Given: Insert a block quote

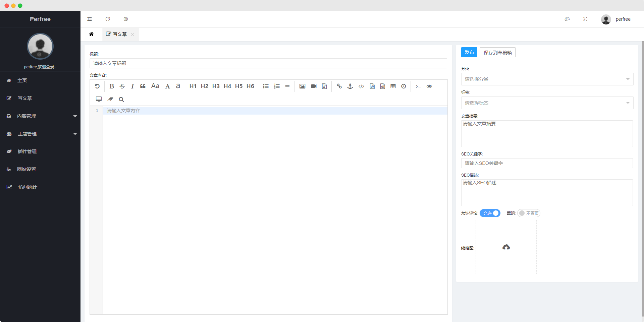Looking at the screenshot, I should pyautogui.click(x=143, y=86).
